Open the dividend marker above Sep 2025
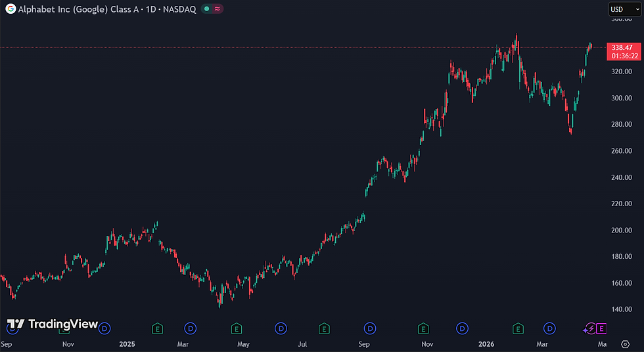 [369, 328]
